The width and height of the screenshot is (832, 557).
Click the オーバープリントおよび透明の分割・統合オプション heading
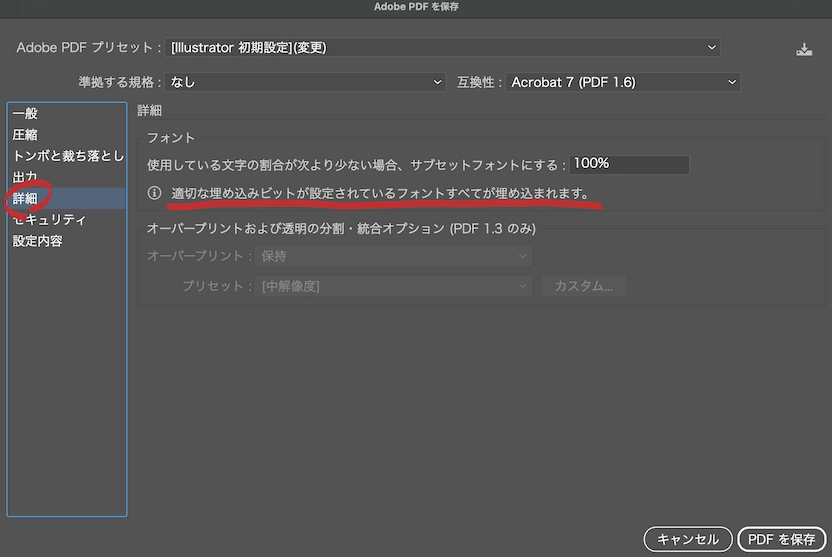341,229
